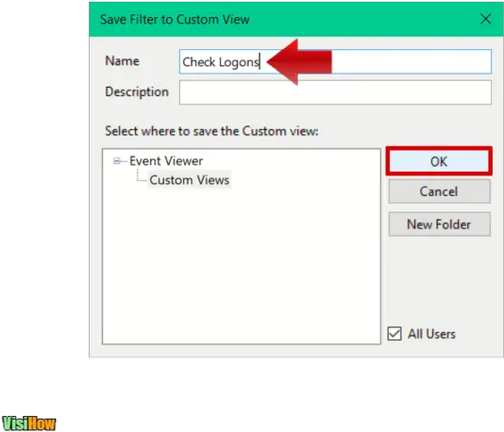504x432 pixels.
Task: Select the Event Viewer tree item
Action: (x=166, y=161)
